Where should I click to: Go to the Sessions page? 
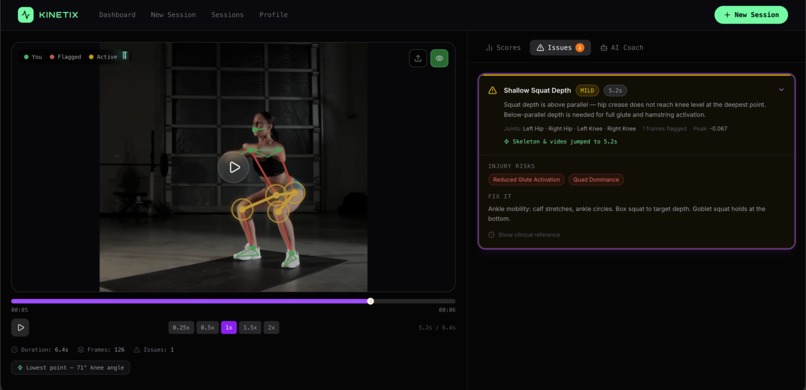coord(227,15)
